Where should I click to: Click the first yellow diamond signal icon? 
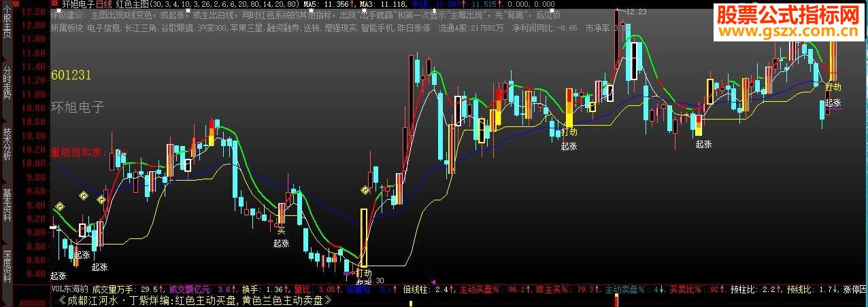[x=59, y=206]
